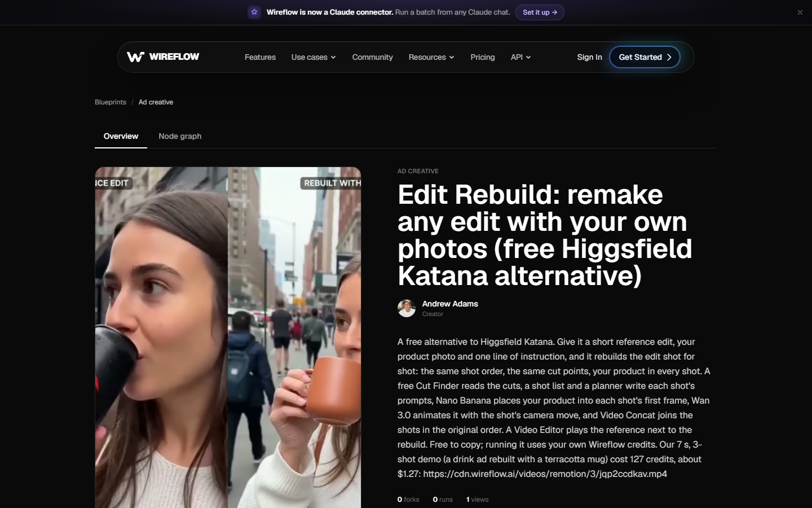Click the star badge icon in announcement banner
The image size is (812, 508).
[254, 12]
